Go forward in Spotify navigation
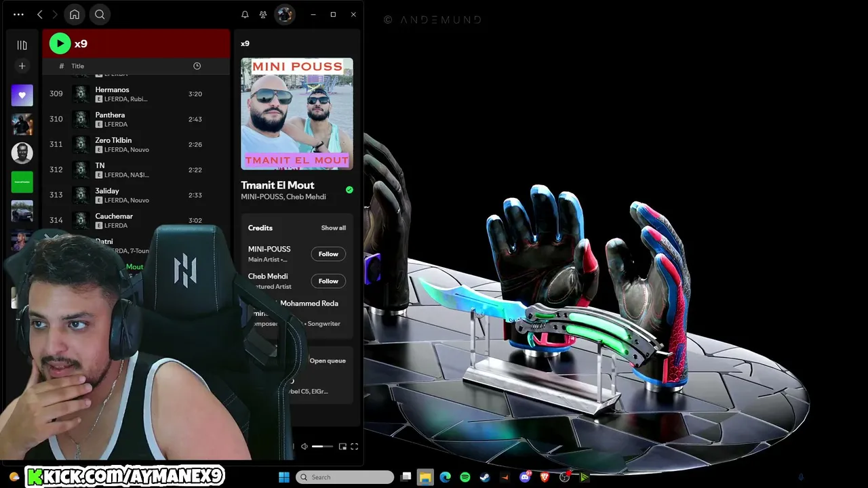The image size is (868, 488). 55,14
